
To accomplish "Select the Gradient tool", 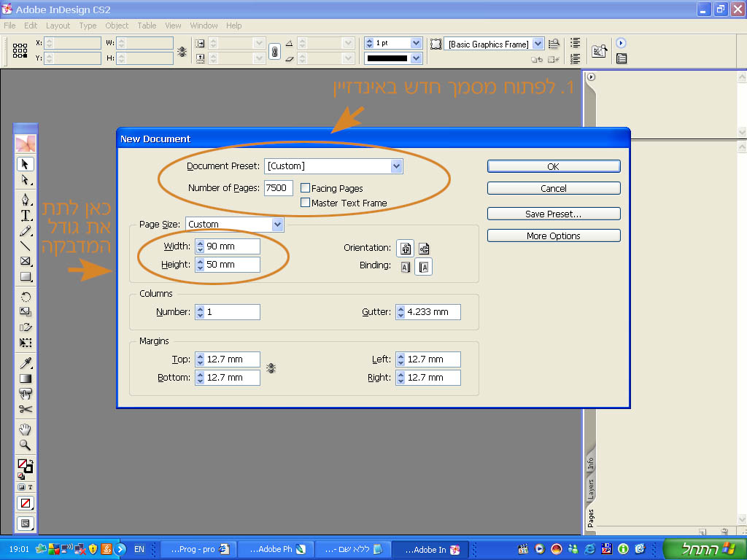I will (x=26, y=378).
